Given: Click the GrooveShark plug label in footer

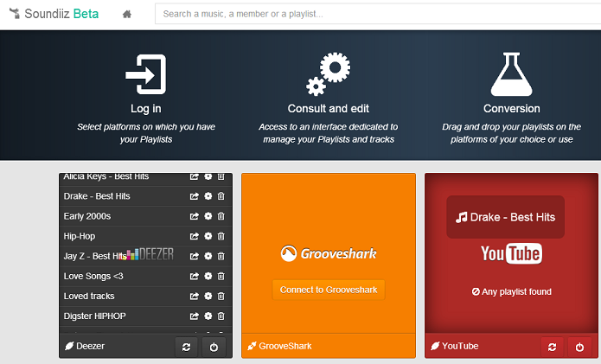Looking at the screenshot, I should [x=279, y=346].
